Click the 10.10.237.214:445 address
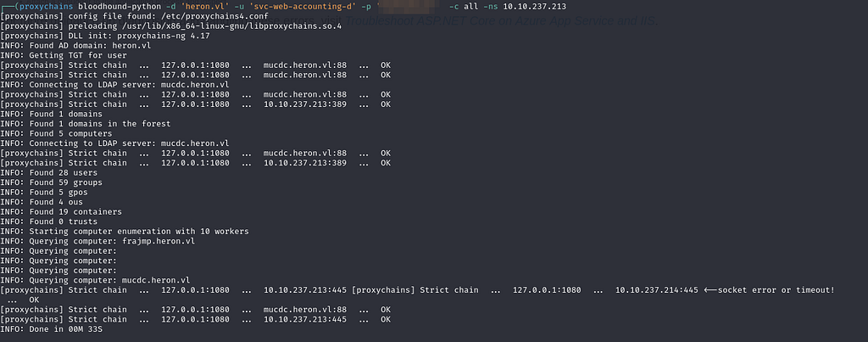Screen dimensions: 868x342 pos(657,290)
